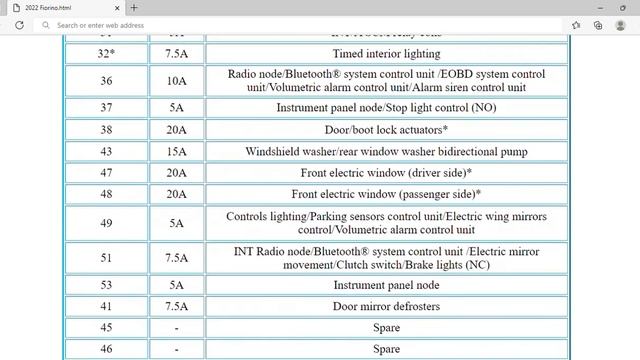Select 'Front electric window (driver side)*' text
640x360 pixels.
coord(387,173)
